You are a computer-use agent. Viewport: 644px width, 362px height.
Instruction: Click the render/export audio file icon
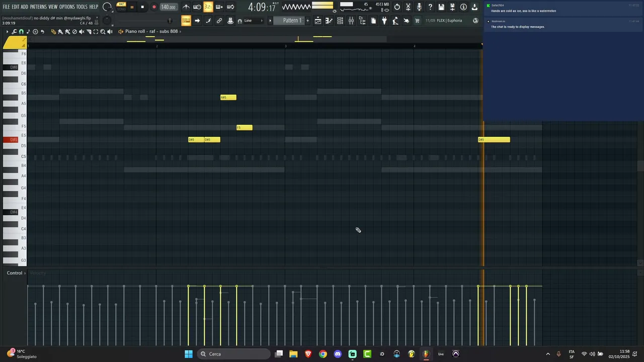point(452,7)
